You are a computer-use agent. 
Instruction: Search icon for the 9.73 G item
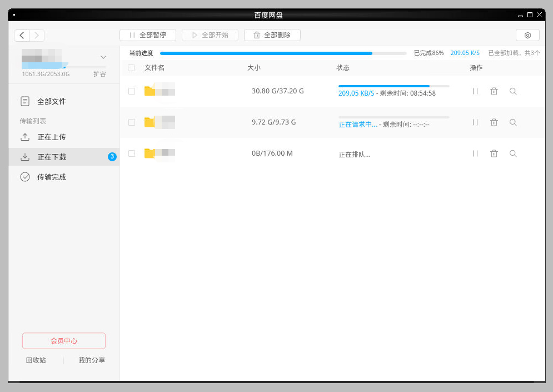point(513,122)
